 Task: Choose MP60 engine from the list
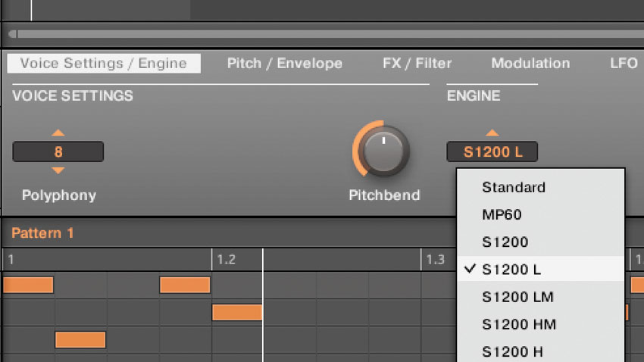502,214
